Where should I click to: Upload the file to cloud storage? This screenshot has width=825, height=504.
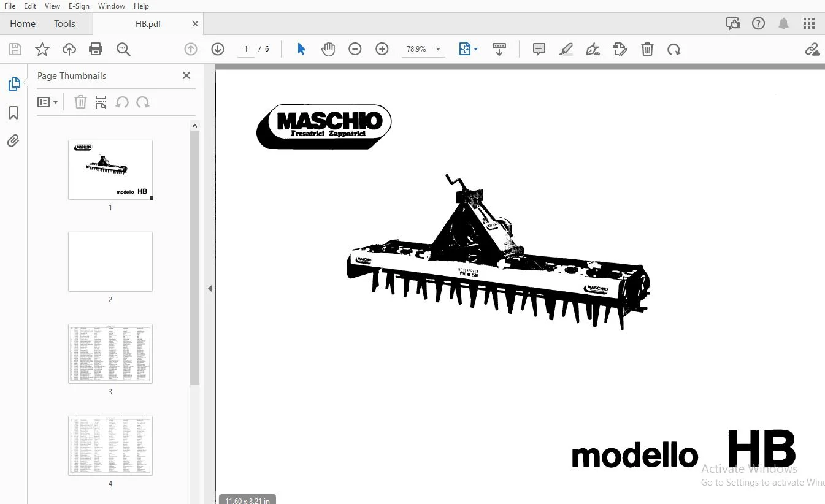[x=69, y=49]
